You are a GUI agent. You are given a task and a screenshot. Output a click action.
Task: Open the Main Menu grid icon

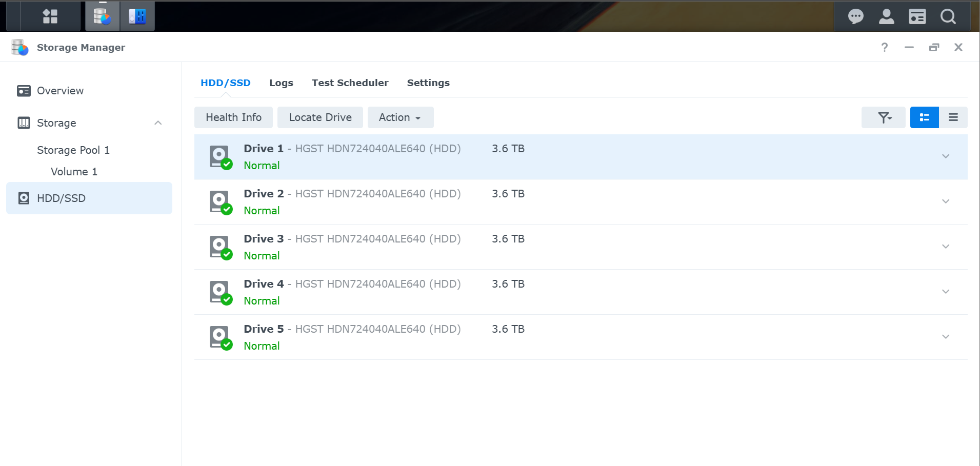click(x=50, y=16)
